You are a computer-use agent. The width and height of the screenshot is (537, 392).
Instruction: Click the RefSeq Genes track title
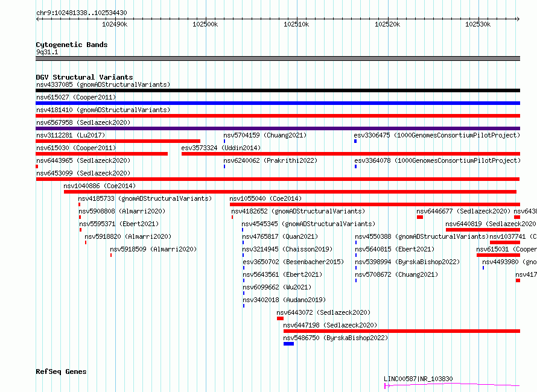[61, 372]
